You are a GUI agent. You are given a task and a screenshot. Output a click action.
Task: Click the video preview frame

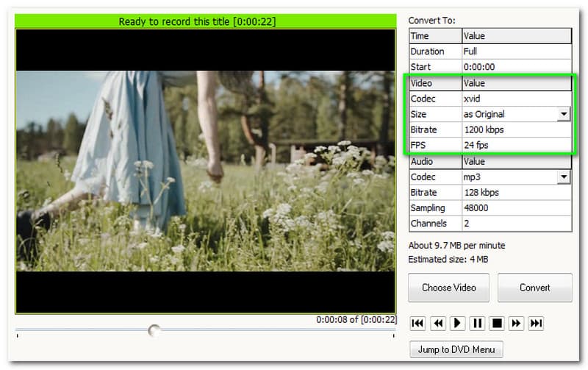[206, 171]
